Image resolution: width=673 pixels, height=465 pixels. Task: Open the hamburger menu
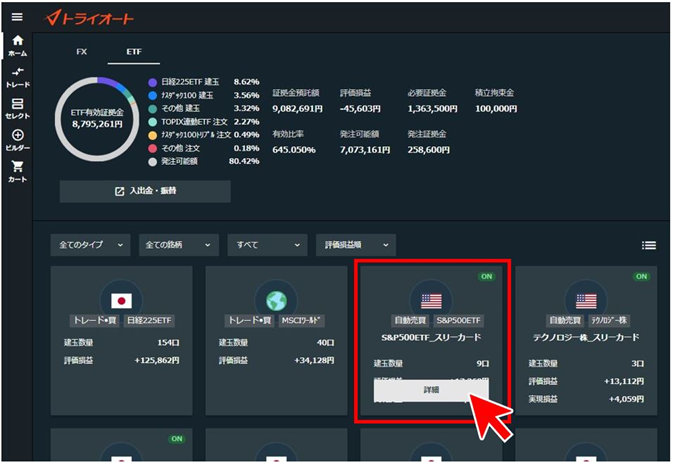(x=17, y=17)
